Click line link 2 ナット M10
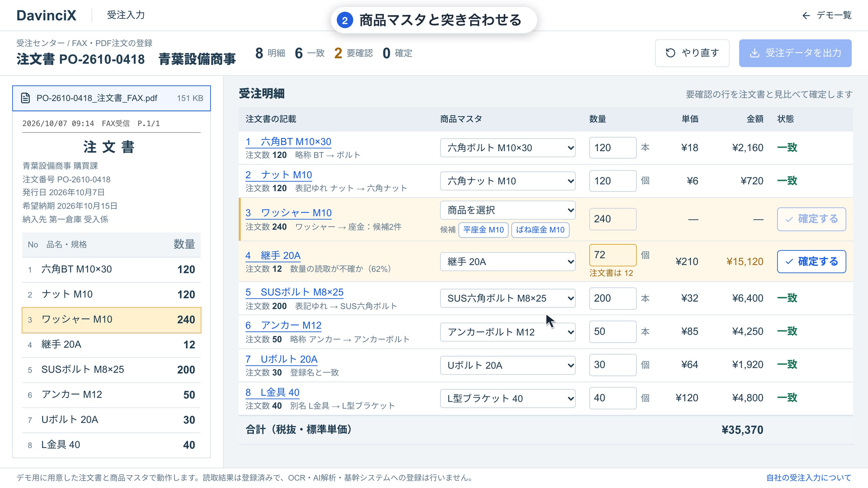The image size is (868, 488). pos(279,175)
